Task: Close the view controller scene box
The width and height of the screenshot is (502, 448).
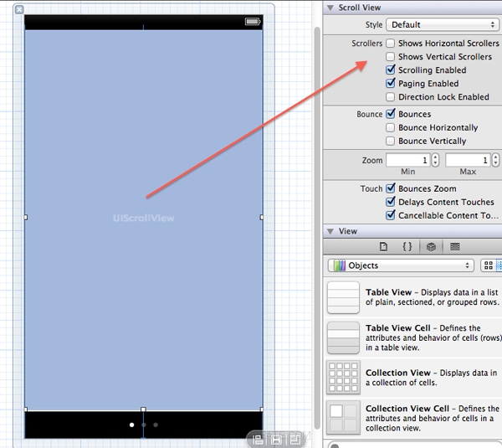Action: (19, 9)
